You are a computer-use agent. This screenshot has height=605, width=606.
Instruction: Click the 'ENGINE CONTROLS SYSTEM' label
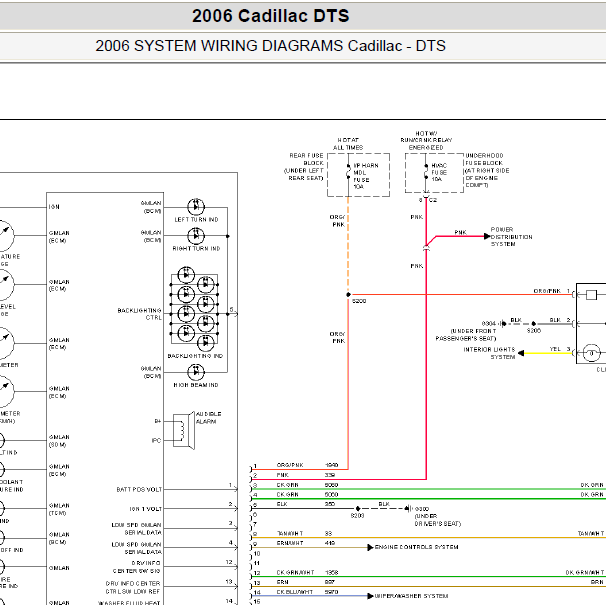point(417,547)
